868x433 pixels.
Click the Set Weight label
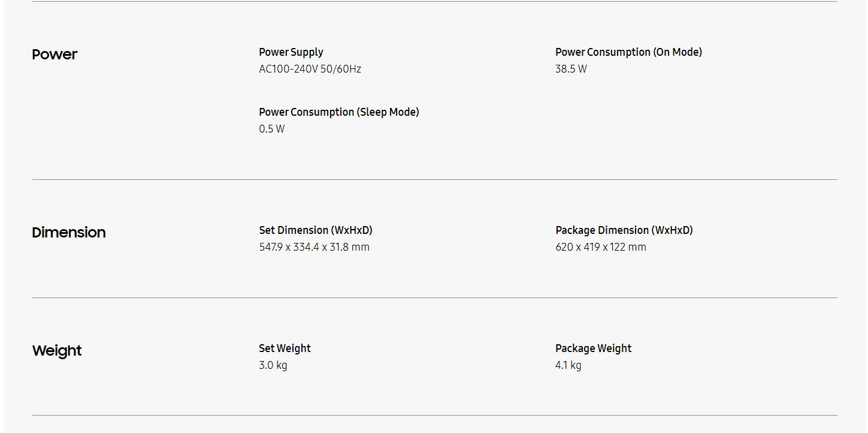pos(285,348)
